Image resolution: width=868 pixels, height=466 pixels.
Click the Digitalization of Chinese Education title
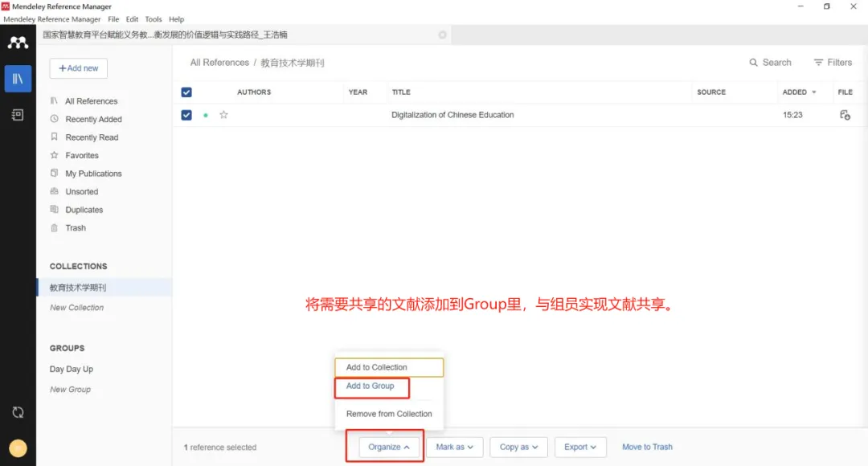[452, 115]
